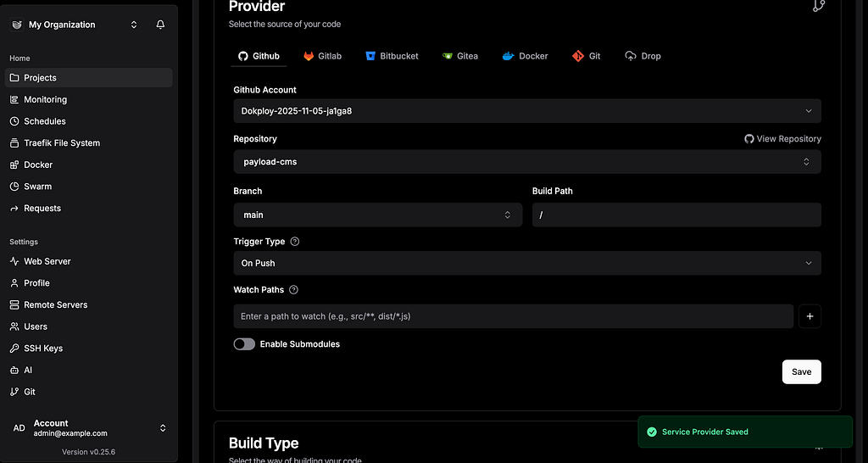Screen dimensions: 868x463
Task: Switch to the Drop tab
Action: (643, 56)
